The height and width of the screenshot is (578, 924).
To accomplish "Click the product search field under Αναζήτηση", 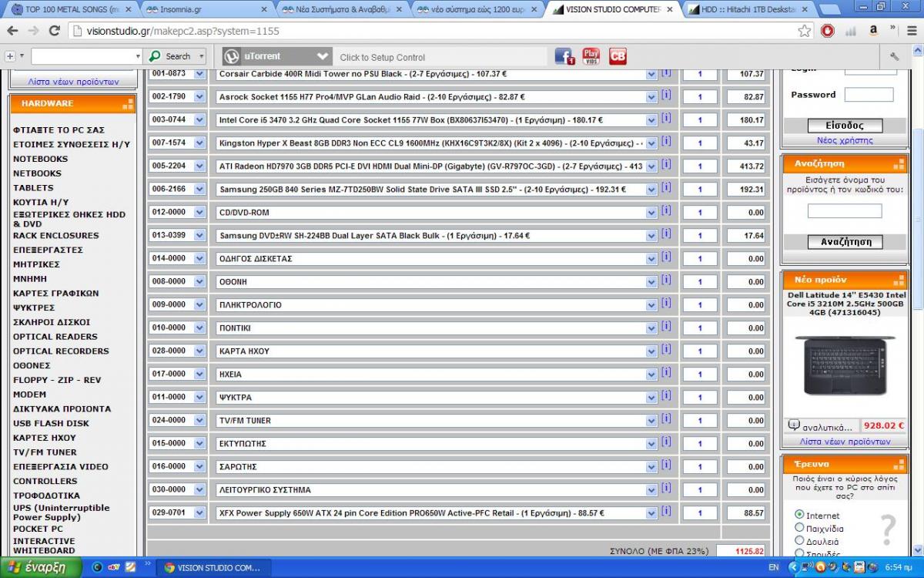I will (845, 211).
